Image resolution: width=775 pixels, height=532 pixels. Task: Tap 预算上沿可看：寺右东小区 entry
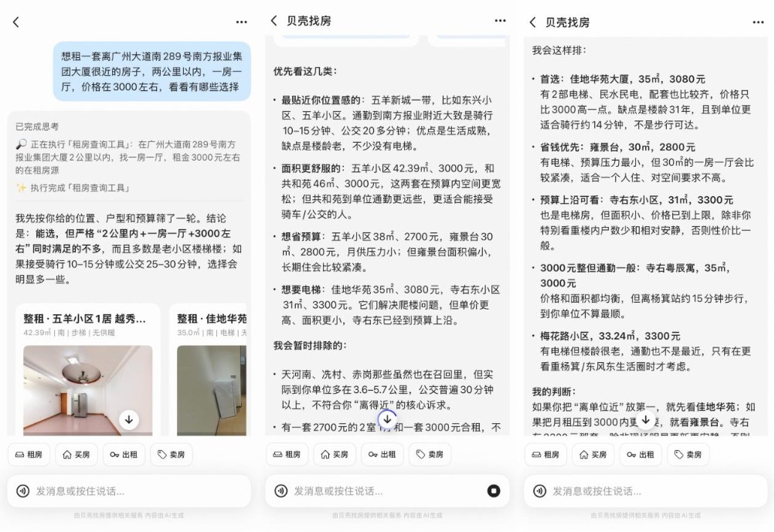coord(643,223)
